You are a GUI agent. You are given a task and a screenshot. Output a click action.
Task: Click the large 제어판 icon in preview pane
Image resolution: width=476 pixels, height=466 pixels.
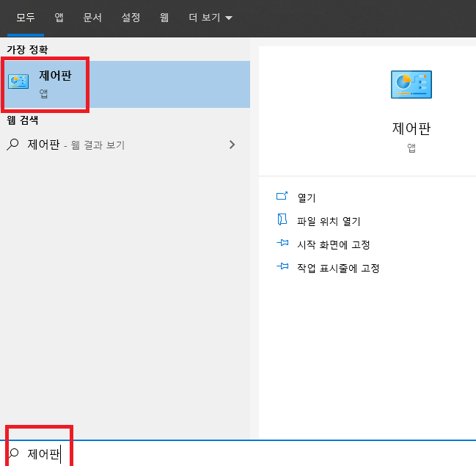click(411, 84)
